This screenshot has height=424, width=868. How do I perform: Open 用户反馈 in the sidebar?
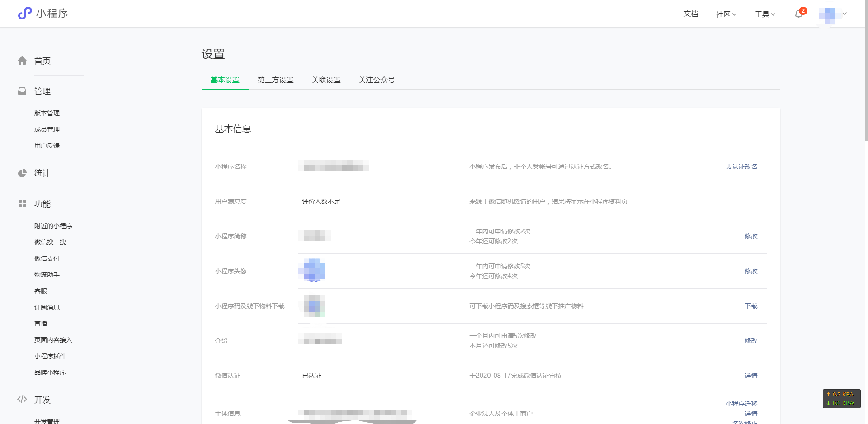pos(47,146)
